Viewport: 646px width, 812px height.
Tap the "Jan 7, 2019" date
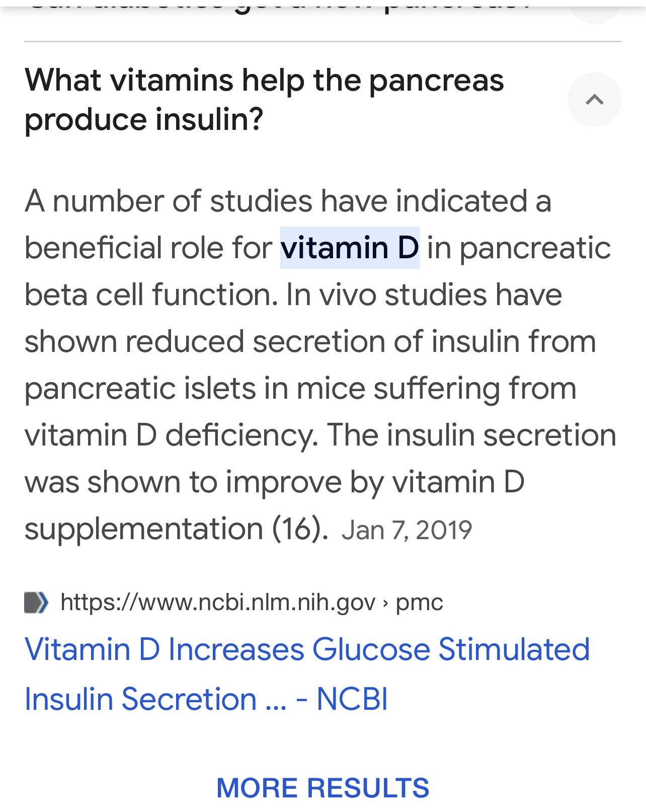407,531
